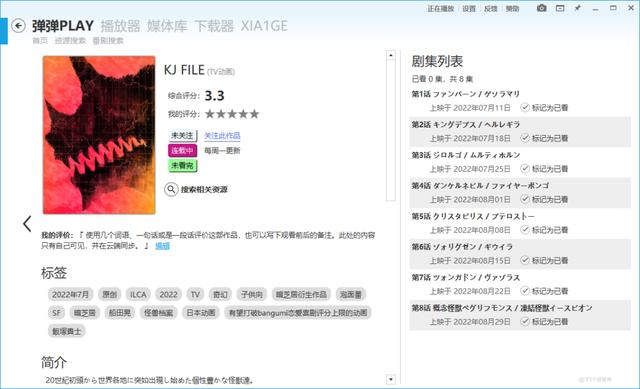Screen dimensions: 640x389
Task: Rate the first star in my rating
Action: coord(210,114)
